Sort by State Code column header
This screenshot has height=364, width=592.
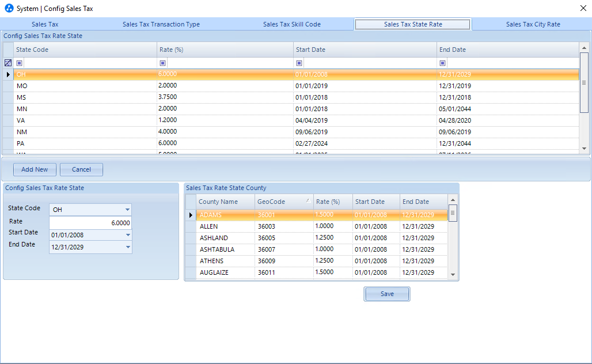click(85, 50)
